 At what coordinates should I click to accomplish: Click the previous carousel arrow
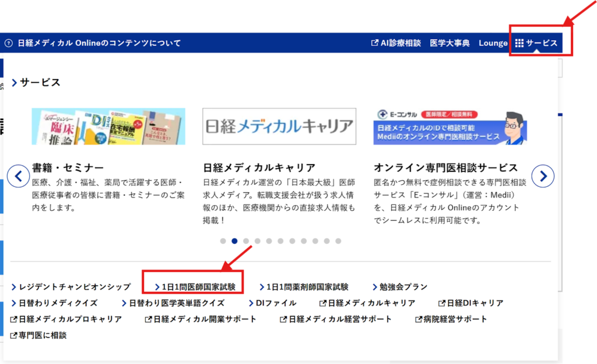tap(18, 175)
